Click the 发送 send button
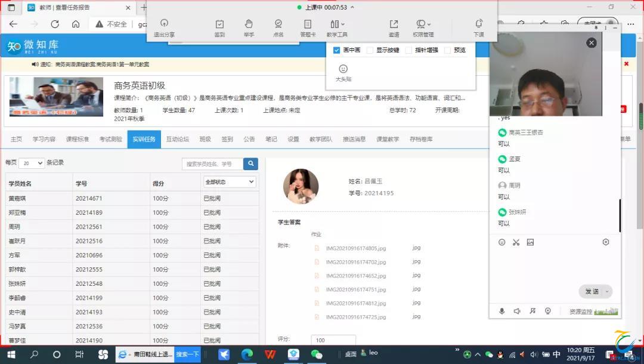 tap(592, 291)
